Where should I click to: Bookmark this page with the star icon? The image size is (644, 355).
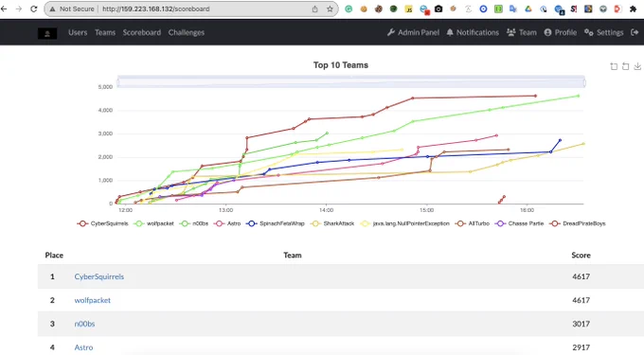coord(330,9)
